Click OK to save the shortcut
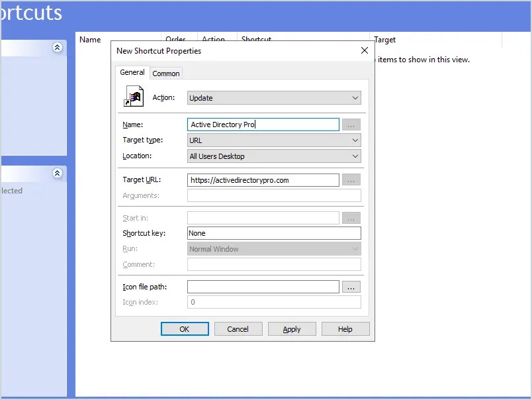 (185, 328)
